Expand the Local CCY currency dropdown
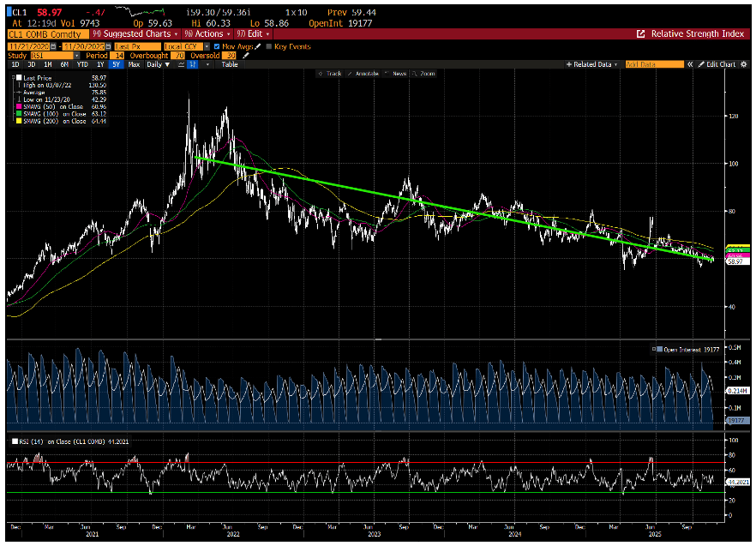Image resolution: width=756 pixels, height=546 pixels. click(x=207, y=46)
